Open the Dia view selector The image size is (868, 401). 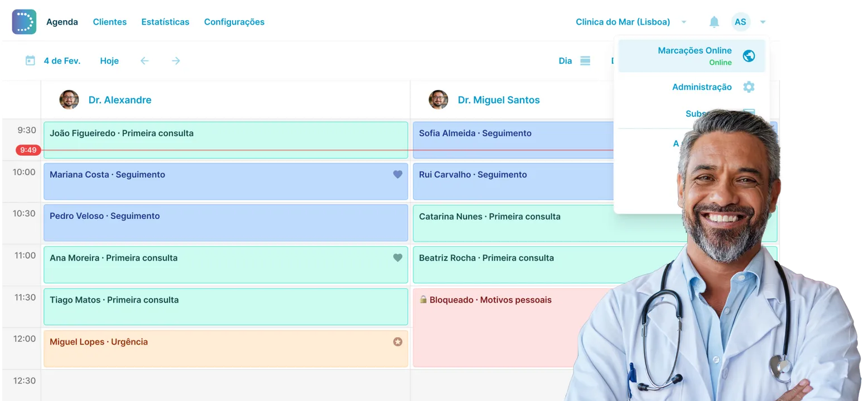point(565,60)
